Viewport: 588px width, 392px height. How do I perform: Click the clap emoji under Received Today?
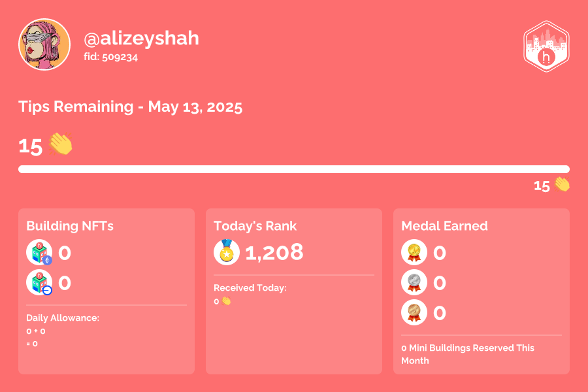(x=226, y=301)
